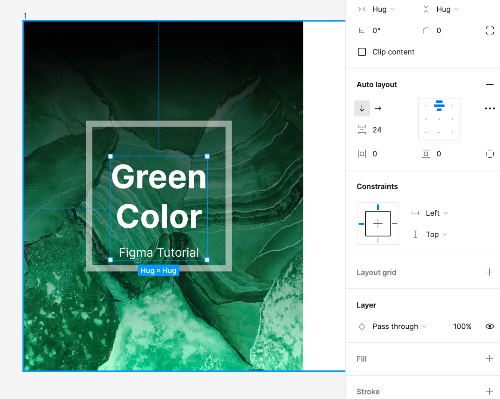Open the Top vertical constraint dropdown
Viewport: 500px width, 399px height.
point(436,235)
